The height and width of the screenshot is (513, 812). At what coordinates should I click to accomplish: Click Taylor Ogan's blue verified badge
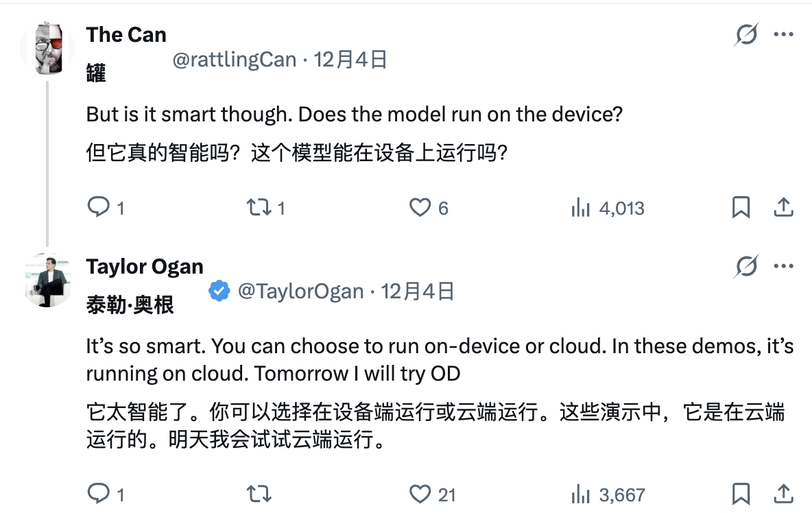(218, 291)
